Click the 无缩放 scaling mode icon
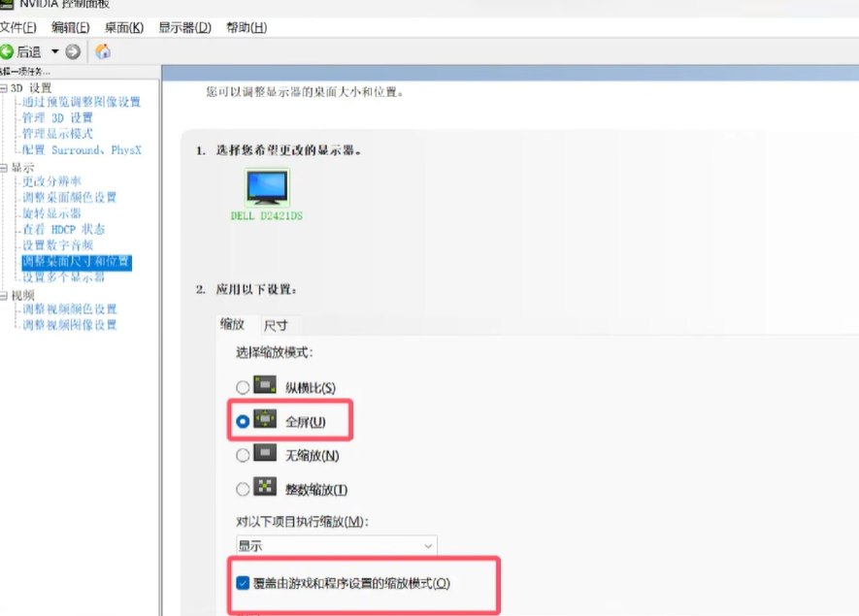 point(265,454)
